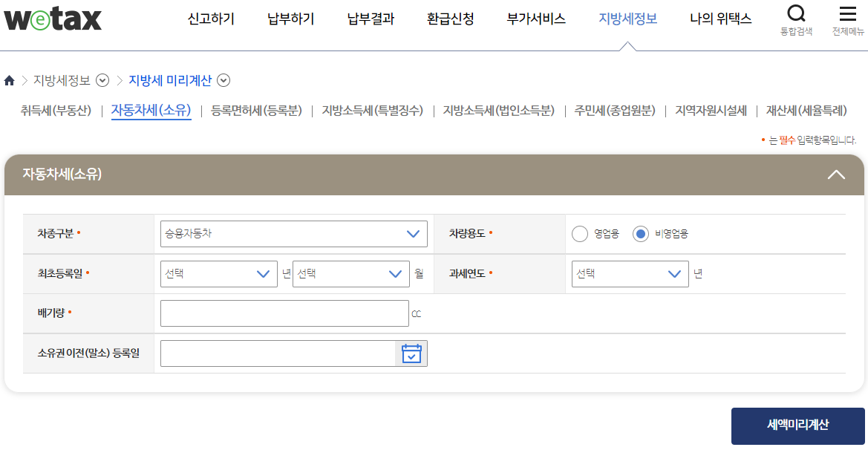Open the 전체메뉴 hamburger icon
The image size is (868, 450).
tap(848, 12)
